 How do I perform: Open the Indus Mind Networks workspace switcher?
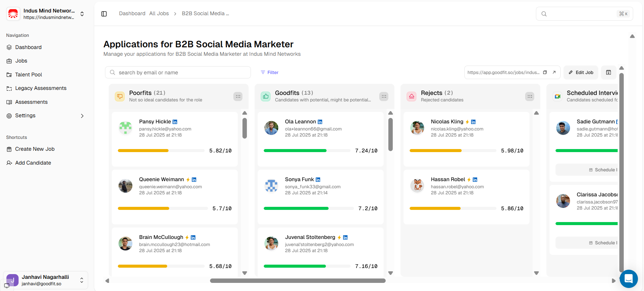coord(82,14)
